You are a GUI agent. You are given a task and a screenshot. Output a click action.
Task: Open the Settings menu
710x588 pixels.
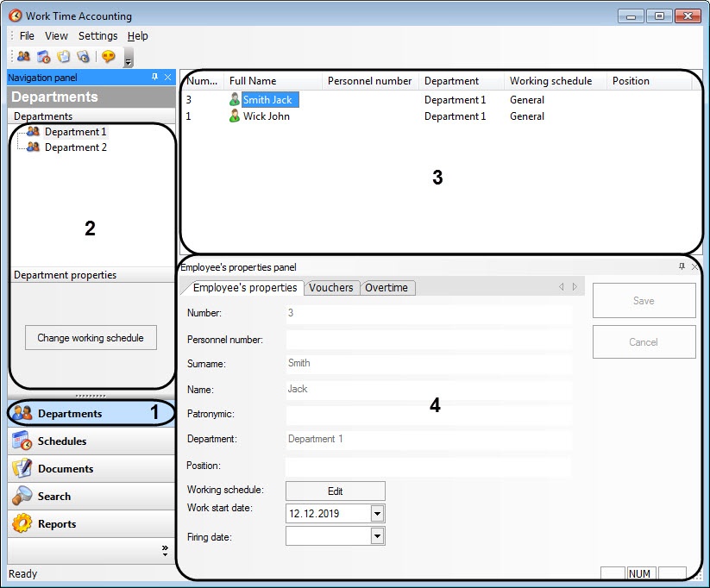pos(97,36)
